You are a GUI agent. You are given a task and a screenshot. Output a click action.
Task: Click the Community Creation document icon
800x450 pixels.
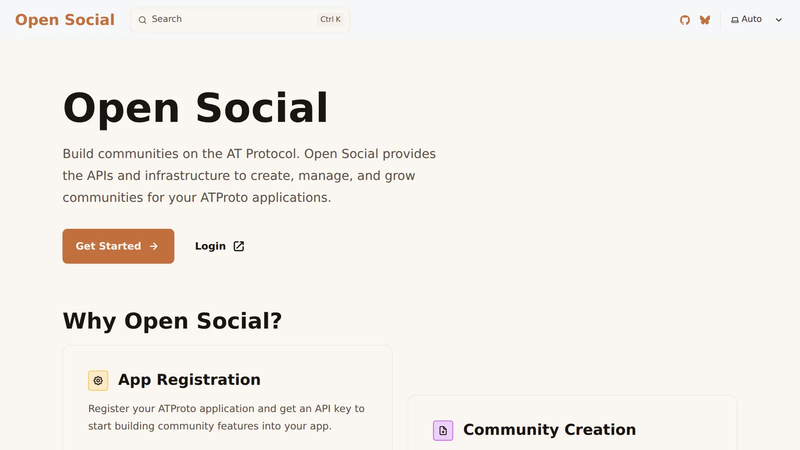click(443, 431)
